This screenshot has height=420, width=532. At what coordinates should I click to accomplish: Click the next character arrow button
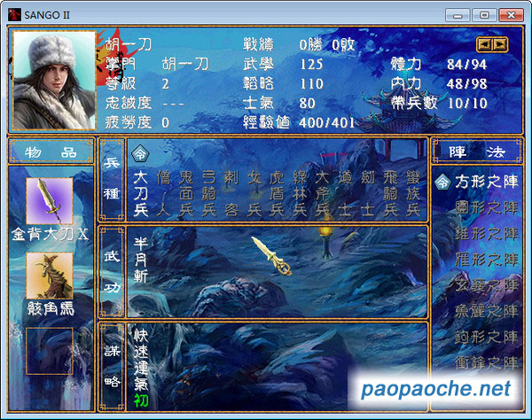pyautogui.click(x=499, y=44)
